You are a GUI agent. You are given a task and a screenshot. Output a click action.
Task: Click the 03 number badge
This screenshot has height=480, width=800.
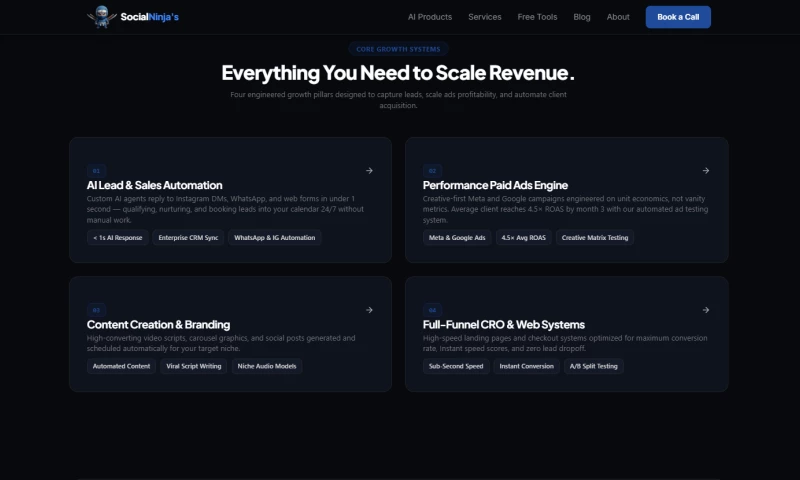pyautogui.click(x=96, y=310)
